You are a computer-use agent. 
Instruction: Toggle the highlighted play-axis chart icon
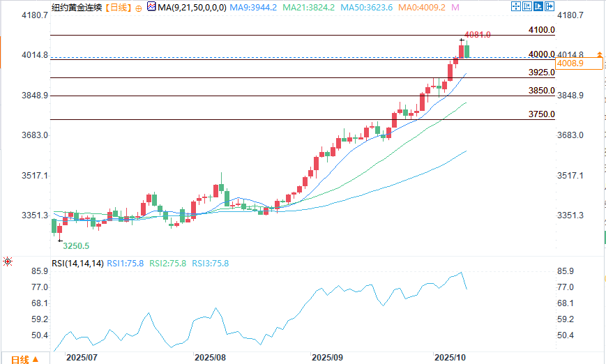tap(538, 6)
